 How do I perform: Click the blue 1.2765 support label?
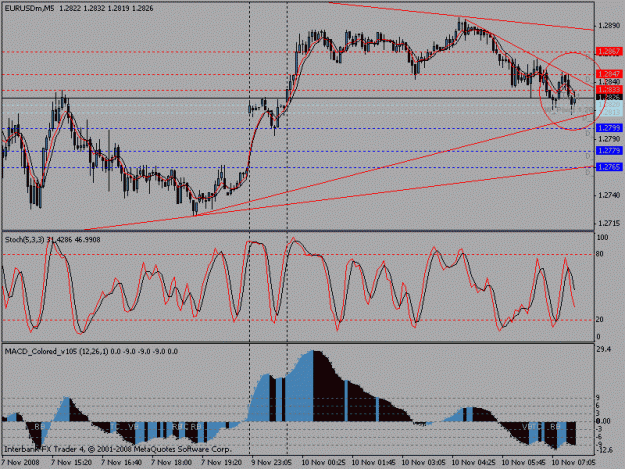tap(609, 167)
